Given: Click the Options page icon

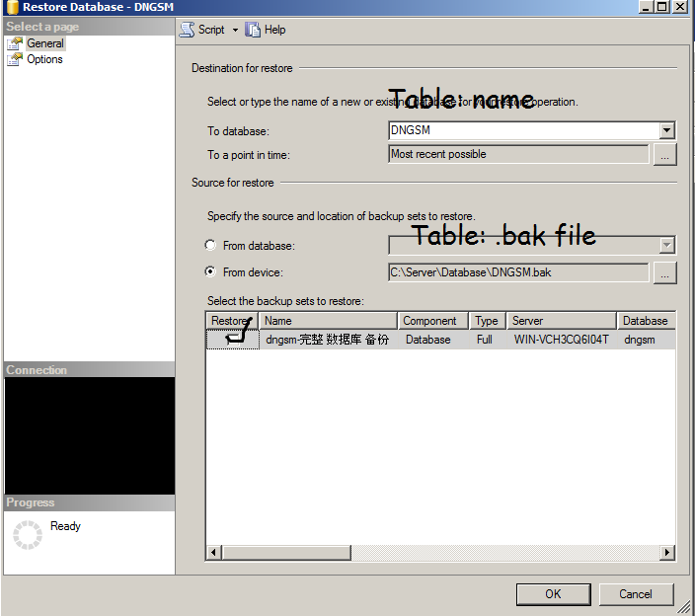Looking at the screenshot, I should point(15,59).
